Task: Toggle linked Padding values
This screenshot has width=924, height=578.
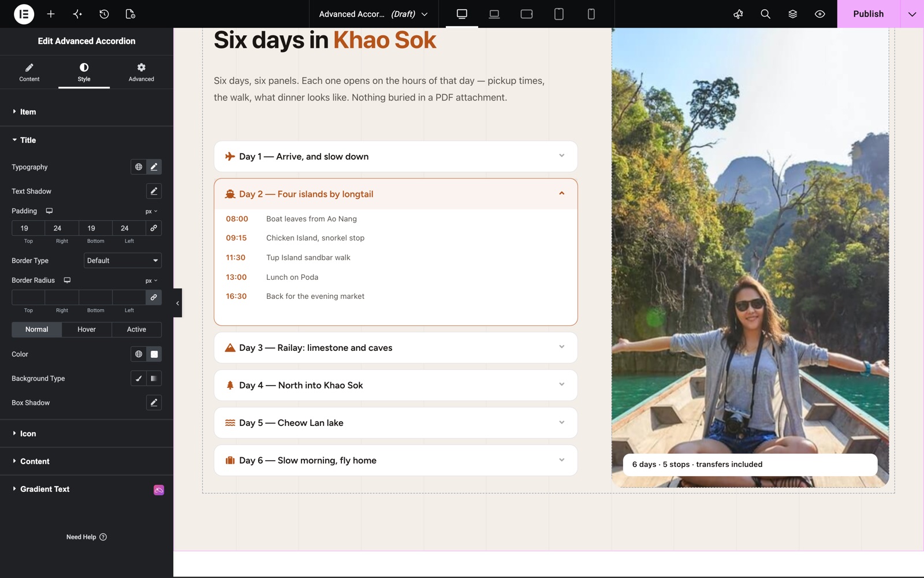Action: (154, 228)
